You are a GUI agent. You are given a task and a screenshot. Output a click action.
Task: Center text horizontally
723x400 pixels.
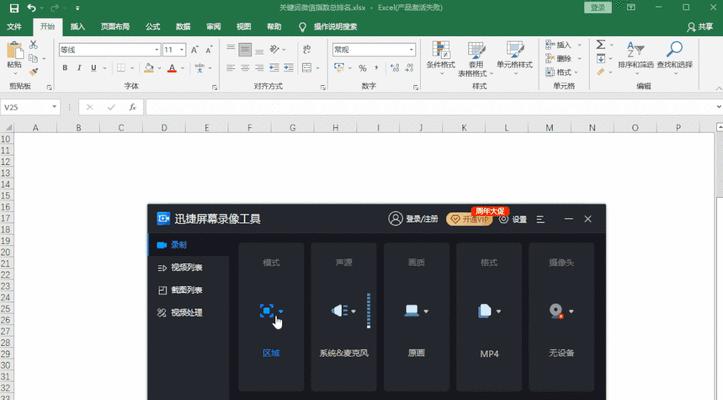click(x=245, y=68)
